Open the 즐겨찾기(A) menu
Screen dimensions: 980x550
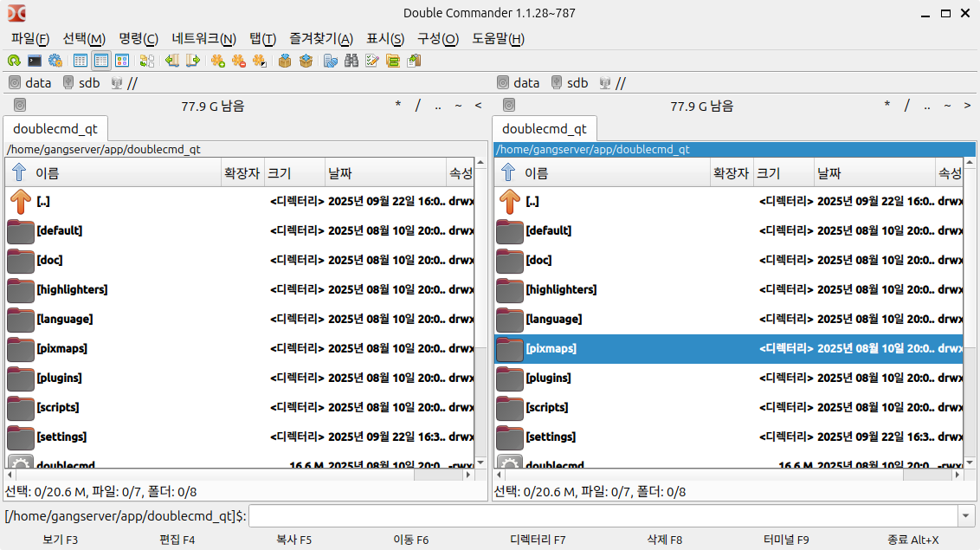tap(320, 39)
